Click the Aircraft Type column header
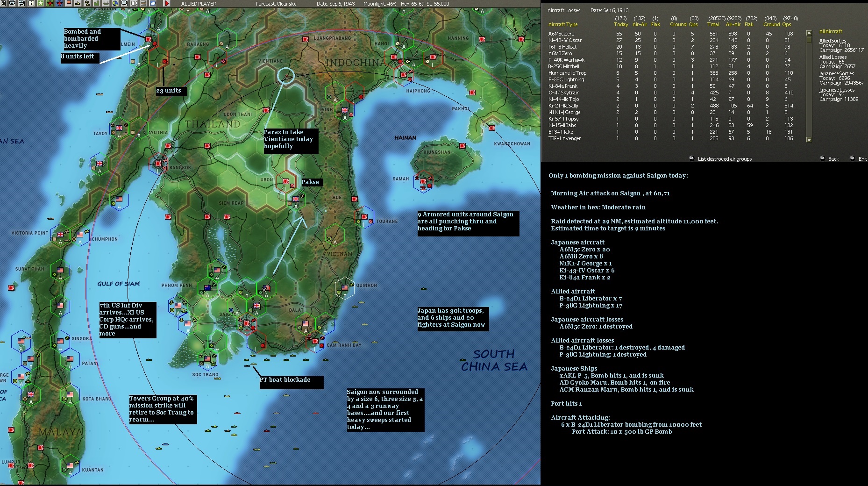 coord(563,24)
